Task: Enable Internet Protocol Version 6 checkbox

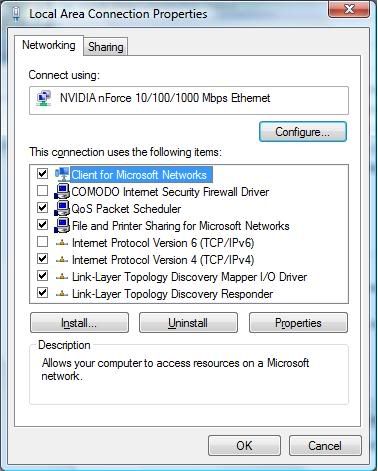Action: point(42,242)
